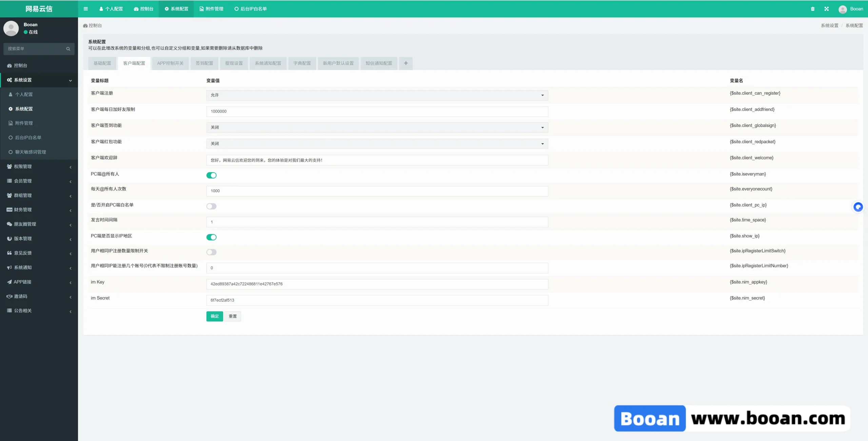Open the 客户端注册 dropdown

click(x=377, y=95)
